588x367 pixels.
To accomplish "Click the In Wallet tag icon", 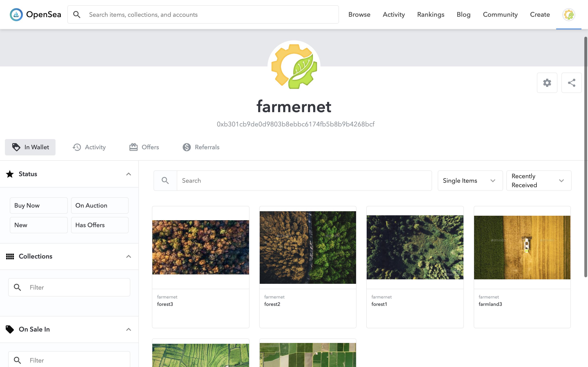I will [16, 147].
